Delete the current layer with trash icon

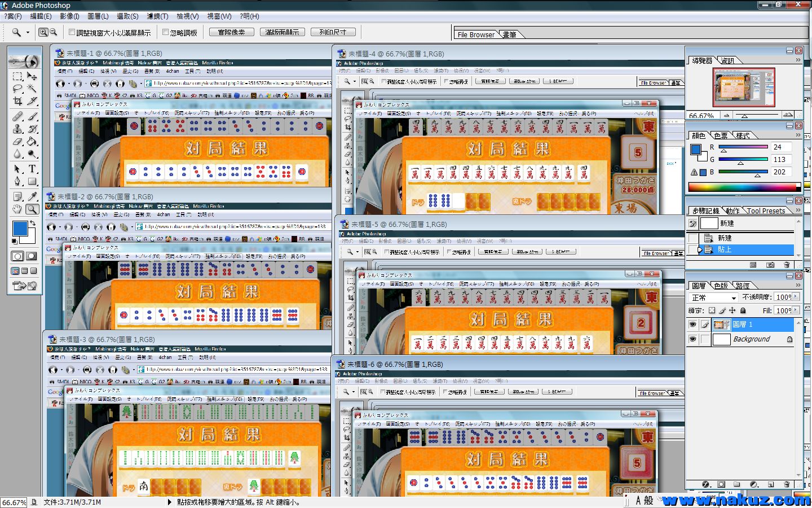787,484
